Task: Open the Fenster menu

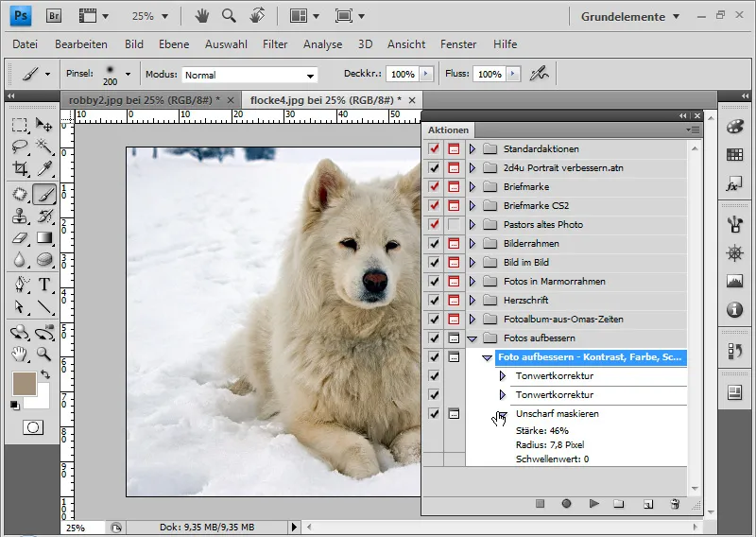Action: pos(458,43)
